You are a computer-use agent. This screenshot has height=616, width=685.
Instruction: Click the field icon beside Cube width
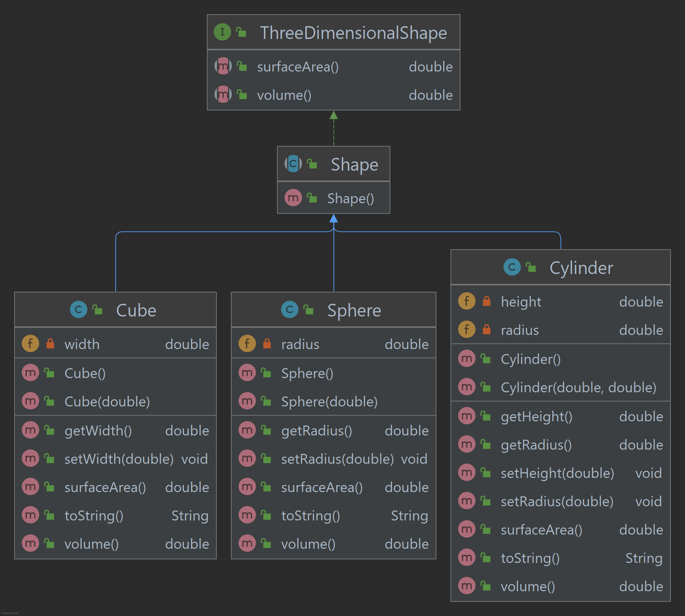[x=30, y=344]
